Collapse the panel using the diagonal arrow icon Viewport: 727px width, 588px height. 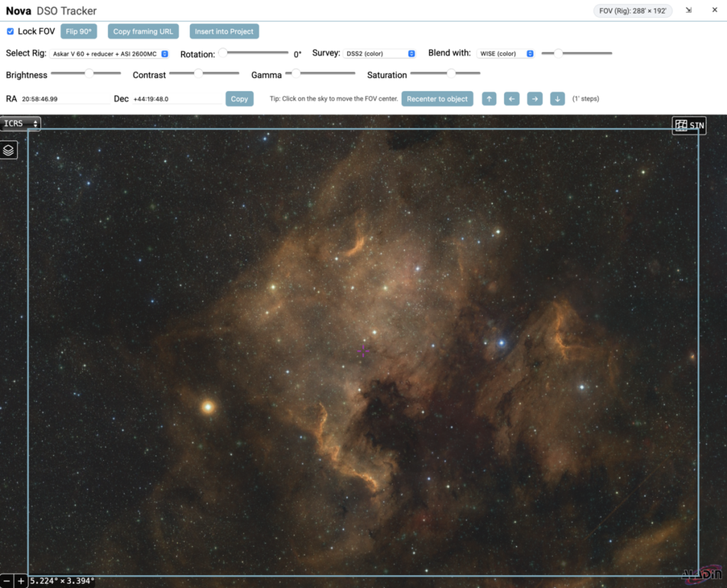tap(689, 11)
